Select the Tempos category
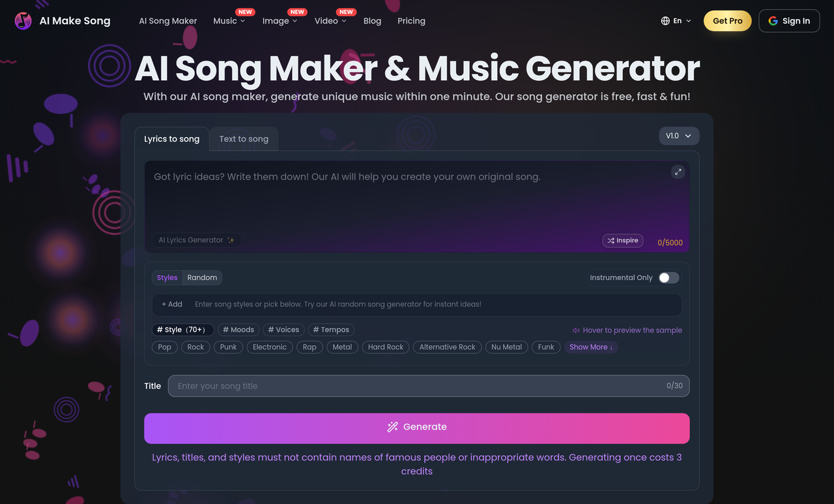 pos(331,329)
